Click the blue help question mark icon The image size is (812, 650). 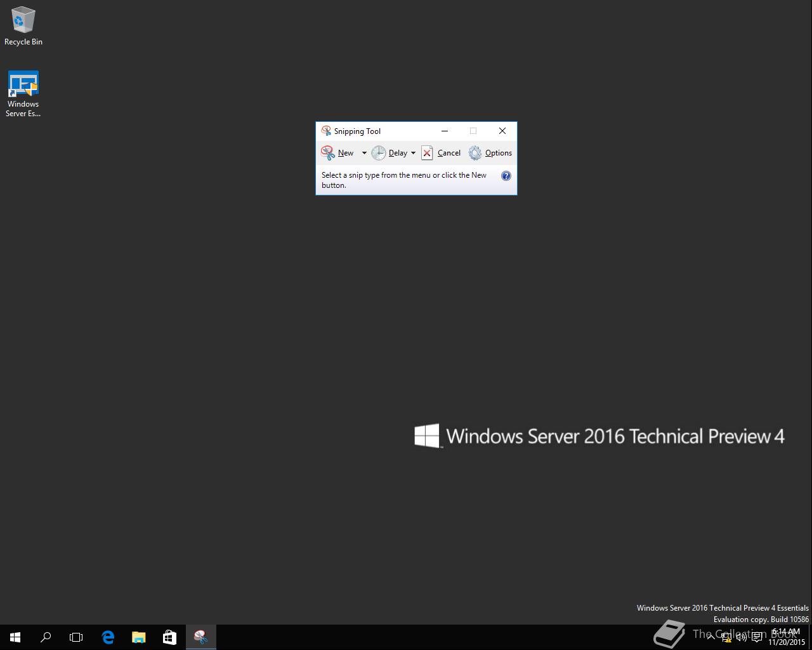[506, 176]
